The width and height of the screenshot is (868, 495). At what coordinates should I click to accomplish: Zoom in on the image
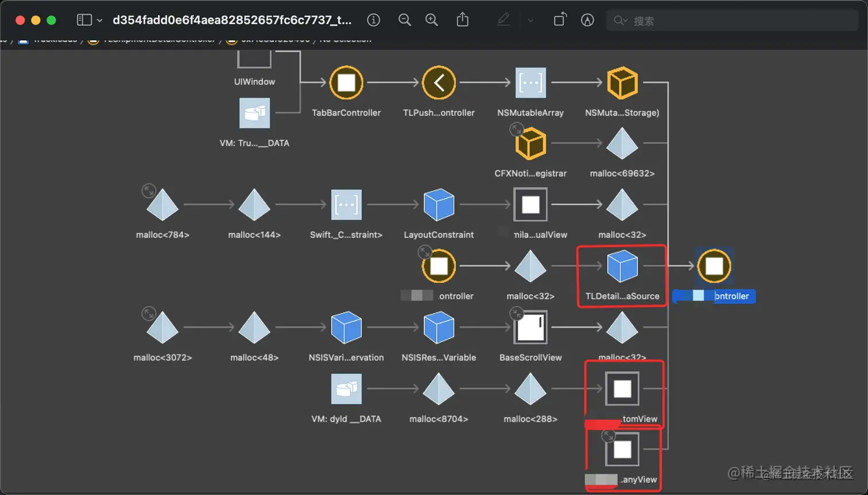432,20
